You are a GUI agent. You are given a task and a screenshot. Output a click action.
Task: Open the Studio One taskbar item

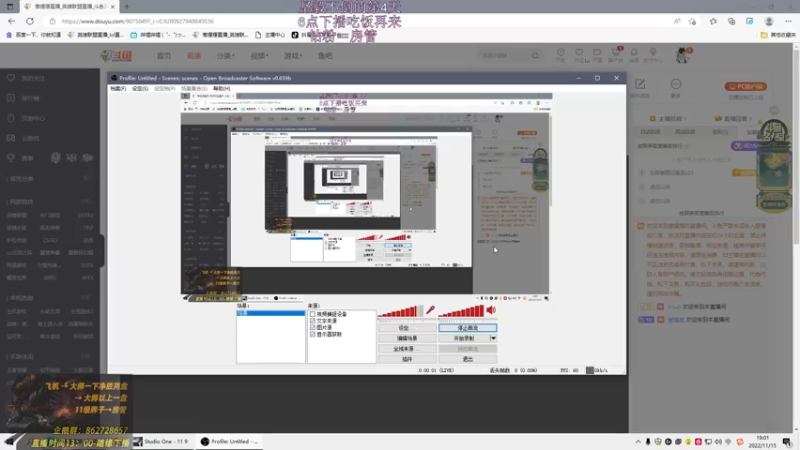tap(161, 441)
